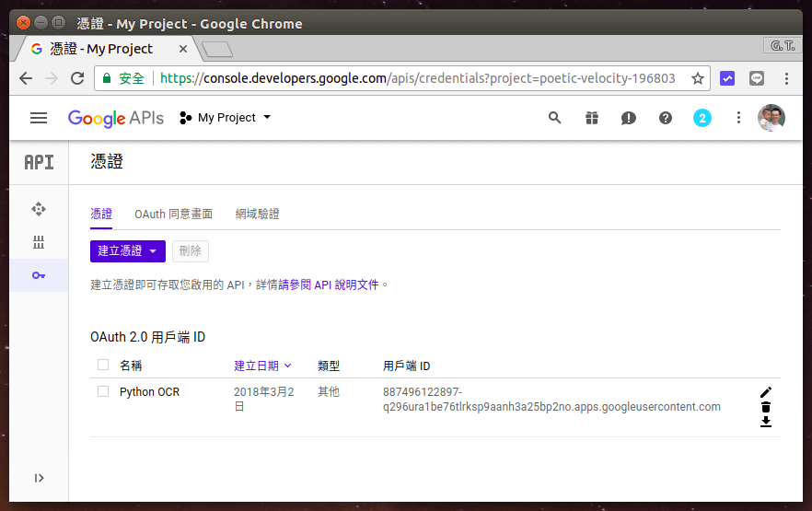
Task: Click the 安全 secure site indicator
Action: pos(123,78)
